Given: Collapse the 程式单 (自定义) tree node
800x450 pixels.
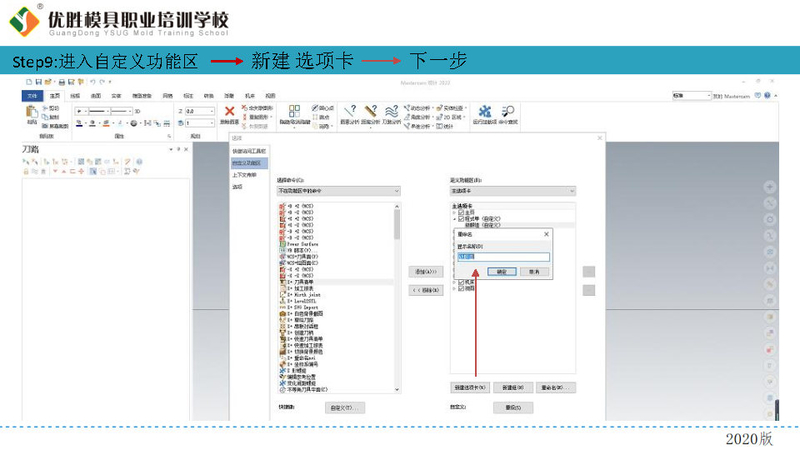Looking at the screenshot, I should [x=454, y=219].
